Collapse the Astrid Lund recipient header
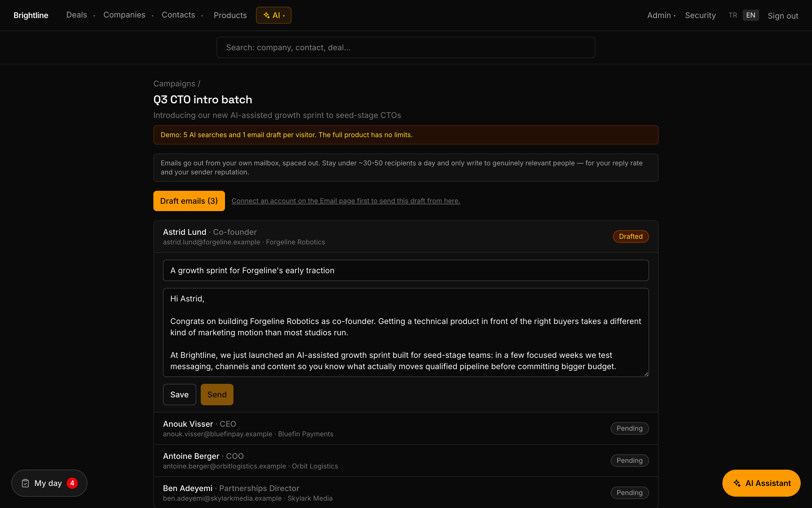 (x=406, y=237)
